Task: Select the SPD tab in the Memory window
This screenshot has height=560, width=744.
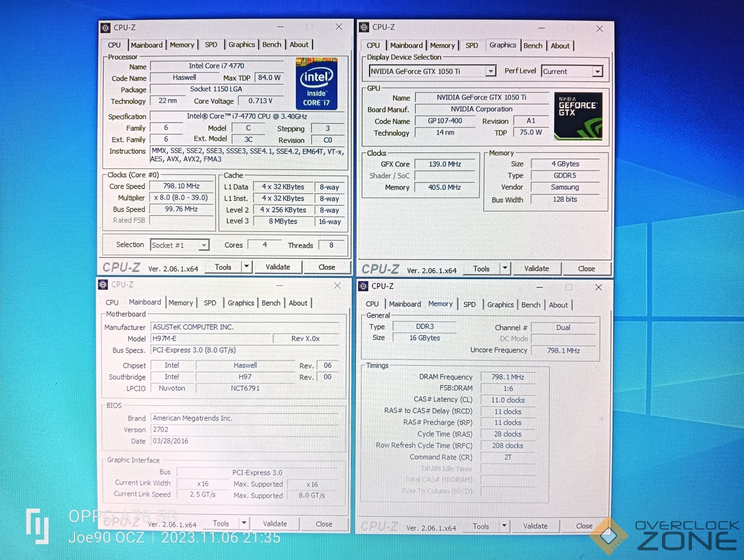Action: point(470,304)
